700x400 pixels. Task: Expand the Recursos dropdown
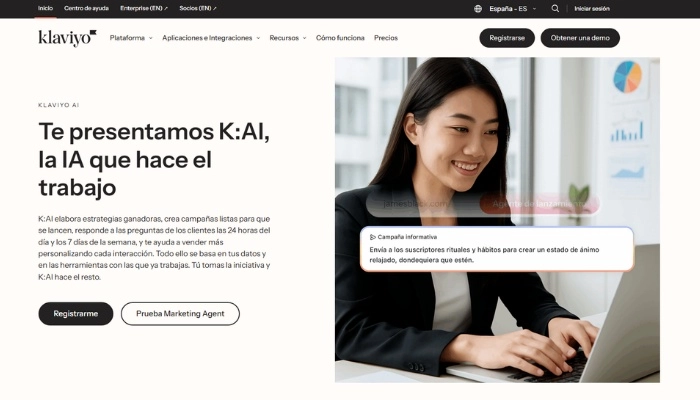(288, 38)
